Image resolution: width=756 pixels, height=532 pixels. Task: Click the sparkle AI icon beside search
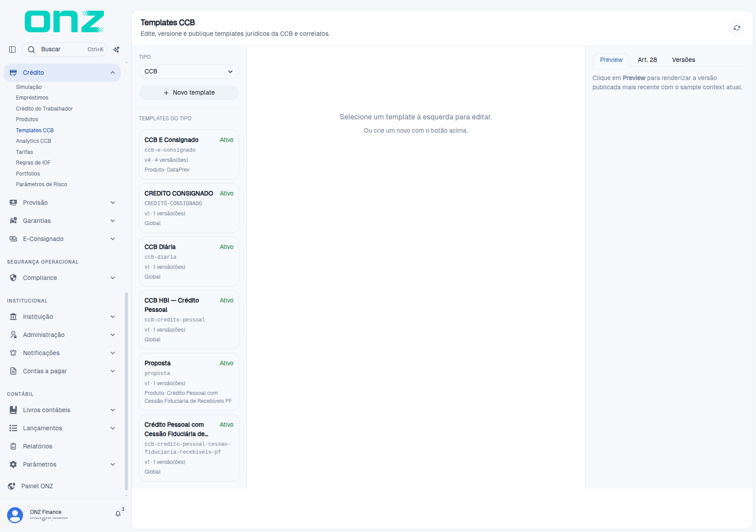pos(116,50)
